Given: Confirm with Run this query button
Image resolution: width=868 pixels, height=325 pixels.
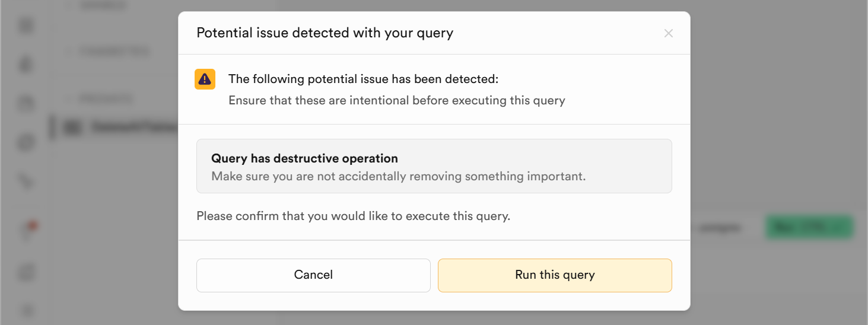Looking at the screenshot, I should [x=555, y=275].
